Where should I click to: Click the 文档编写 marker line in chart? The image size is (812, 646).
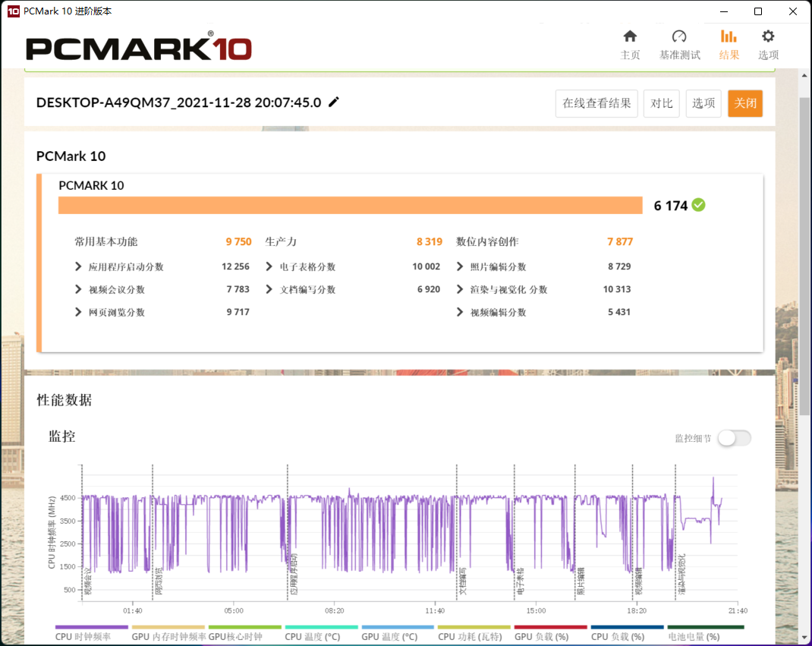pyautogui.click(x=457, y=533)
